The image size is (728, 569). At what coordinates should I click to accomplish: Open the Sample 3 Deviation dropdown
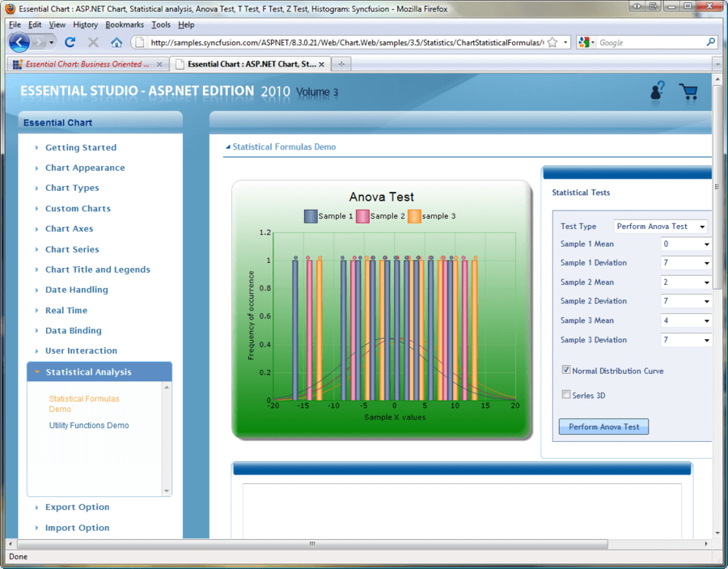point(686,340)
